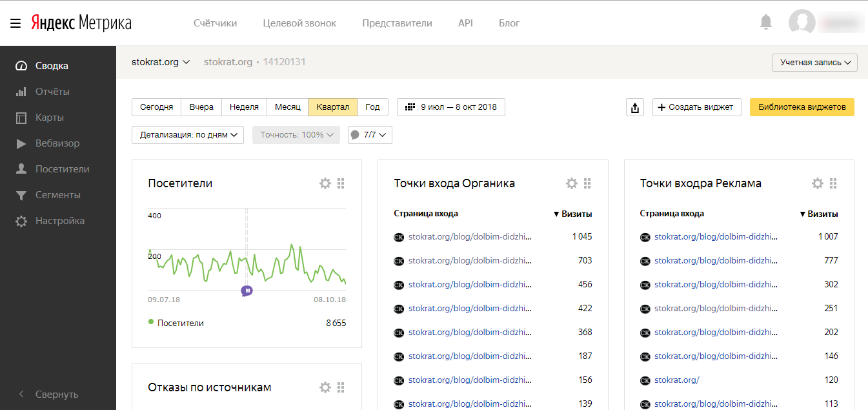The width and height of the screenshot is (868, 410).
Task: Open settings gear of Посетители widget
Action: point(325,183)
